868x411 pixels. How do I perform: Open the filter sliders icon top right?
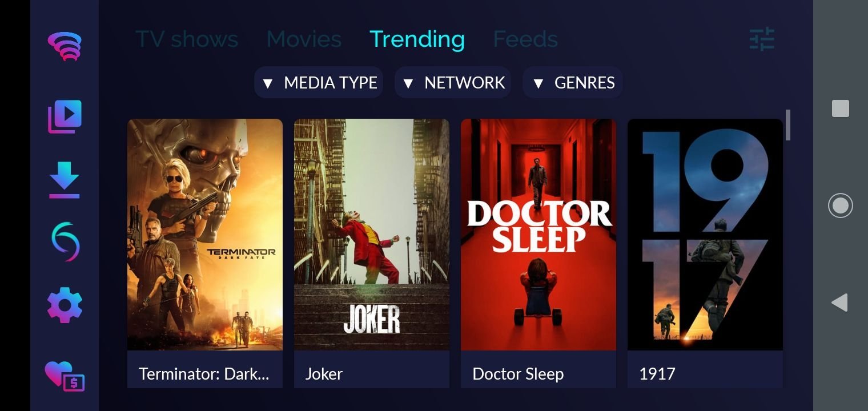pyautogui.click(x=762, y=39)
